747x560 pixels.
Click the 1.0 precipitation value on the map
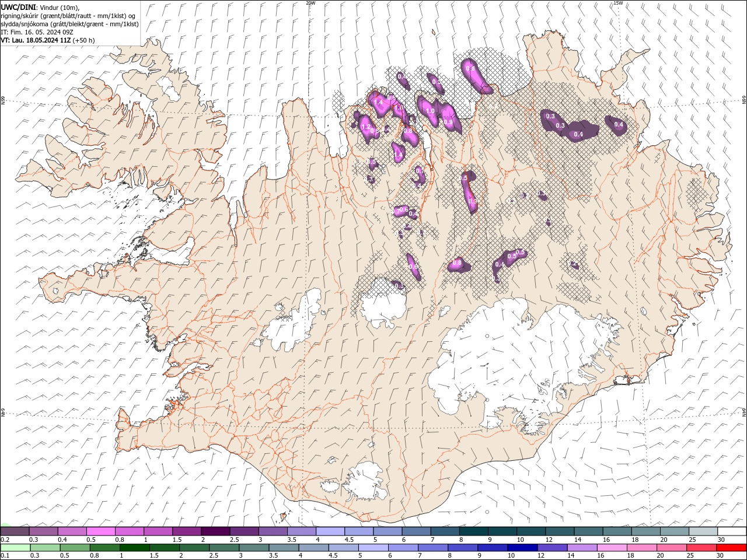[431, 111]
